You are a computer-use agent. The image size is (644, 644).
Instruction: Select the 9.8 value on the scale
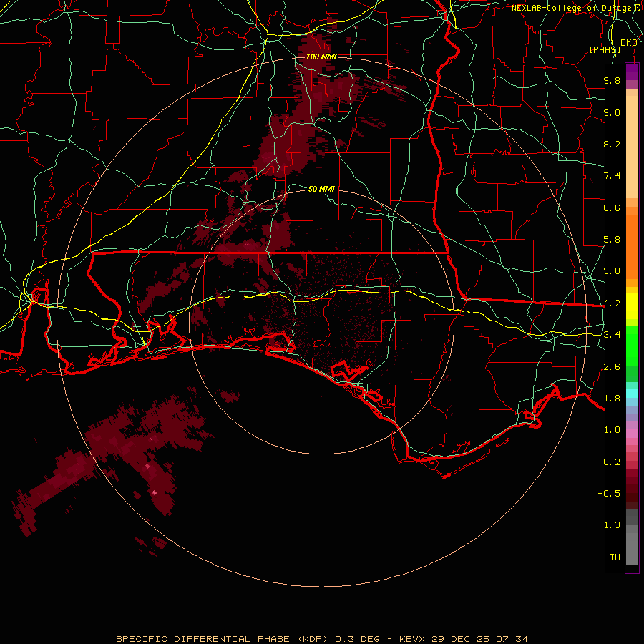coord(612,80)
